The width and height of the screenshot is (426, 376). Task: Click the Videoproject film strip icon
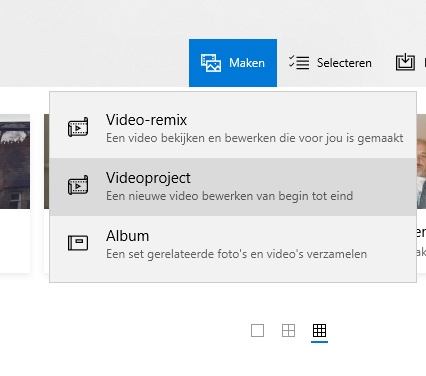tap(78, 185)
